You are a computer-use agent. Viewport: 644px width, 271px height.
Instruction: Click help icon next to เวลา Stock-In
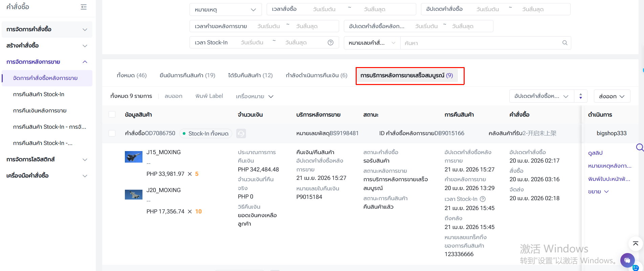pyautogui.click(x=483, y=199)
